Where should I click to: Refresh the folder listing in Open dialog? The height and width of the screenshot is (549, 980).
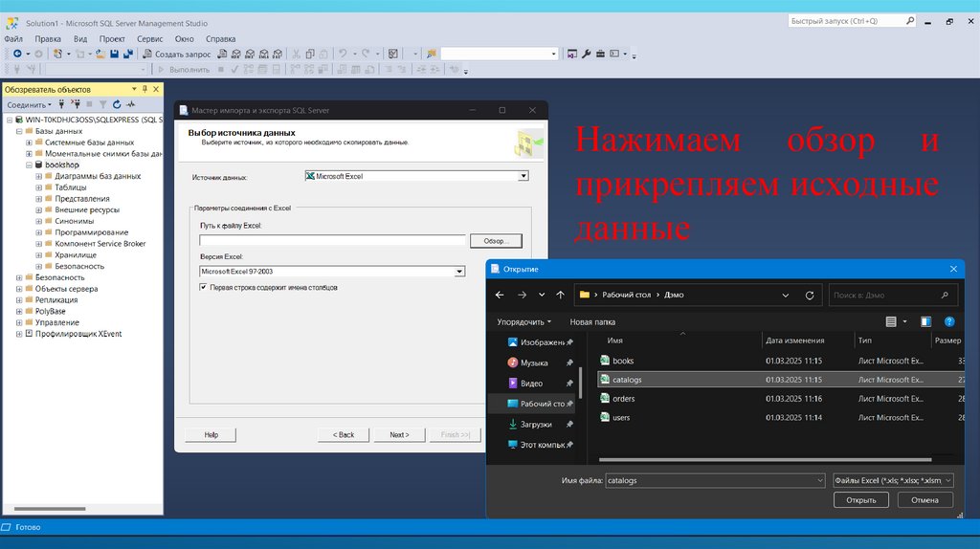(x=810, y=295)
